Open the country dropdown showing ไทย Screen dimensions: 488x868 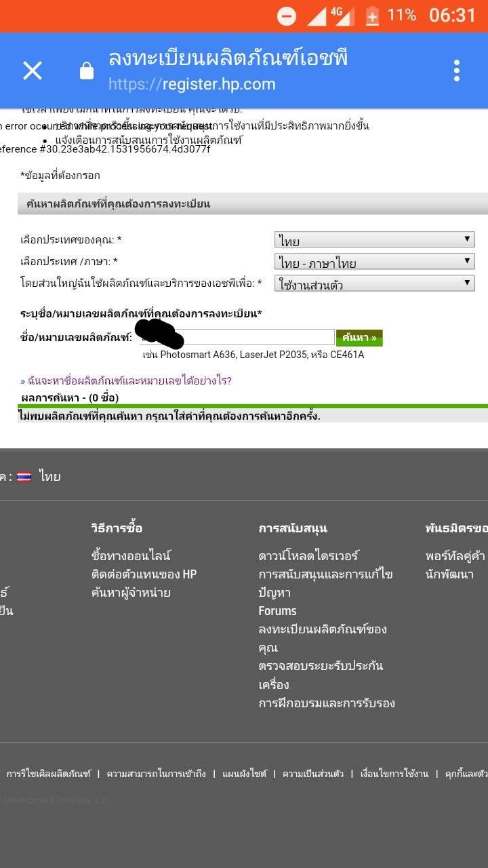(x=375, y=239)
